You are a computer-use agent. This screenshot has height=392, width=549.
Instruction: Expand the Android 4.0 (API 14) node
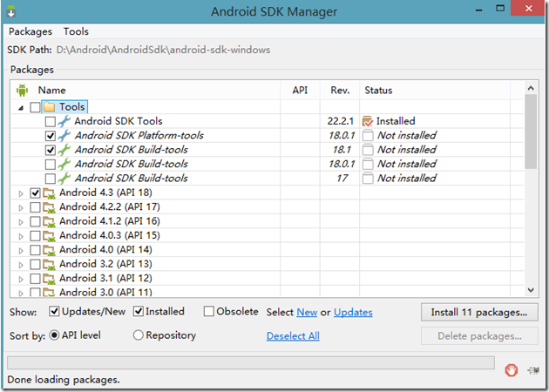21,251
